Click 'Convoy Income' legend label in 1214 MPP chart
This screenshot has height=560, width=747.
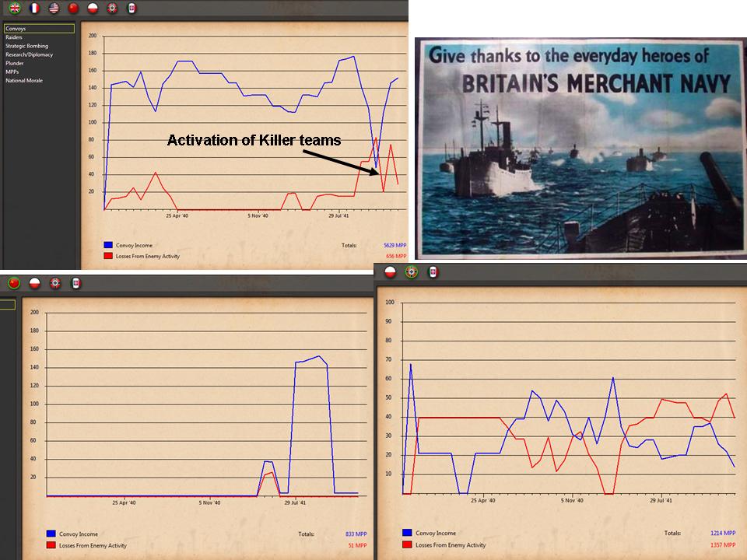click(x=436, y=534)
